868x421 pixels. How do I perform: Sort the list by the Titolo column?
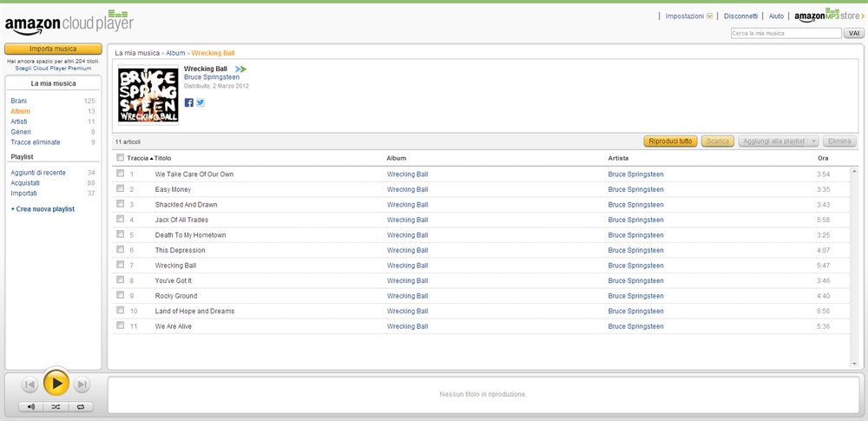pyautogui.click(x=163, y=159)
